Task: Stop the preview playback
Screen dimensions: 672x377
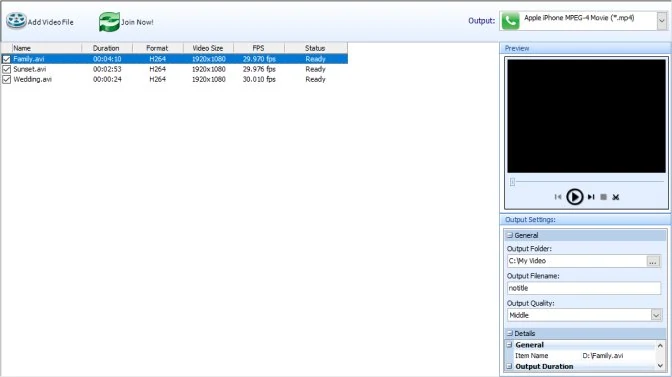Action: coord(603,197)
